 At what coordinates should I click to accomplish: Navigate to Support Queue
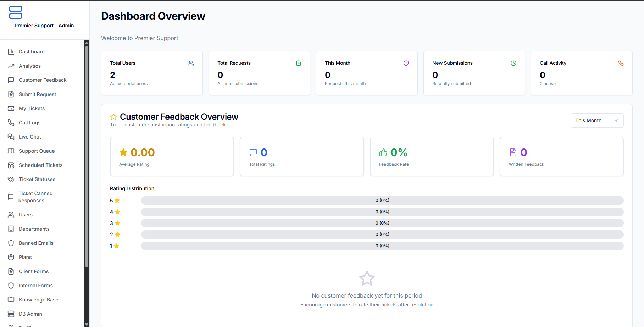pos(37,151)
